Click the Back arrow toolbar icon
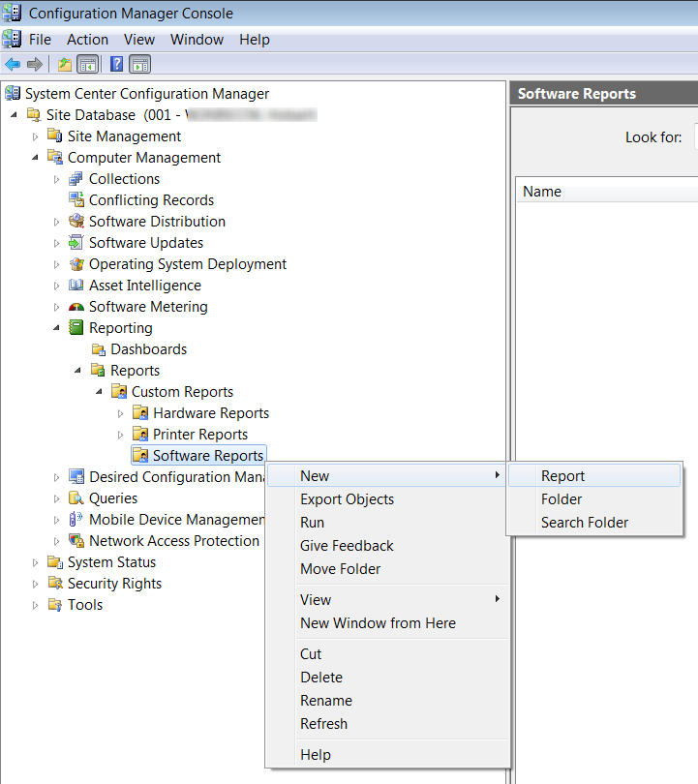Image resolution: width=698 pixels, height=784 pixels. (13, 65)
